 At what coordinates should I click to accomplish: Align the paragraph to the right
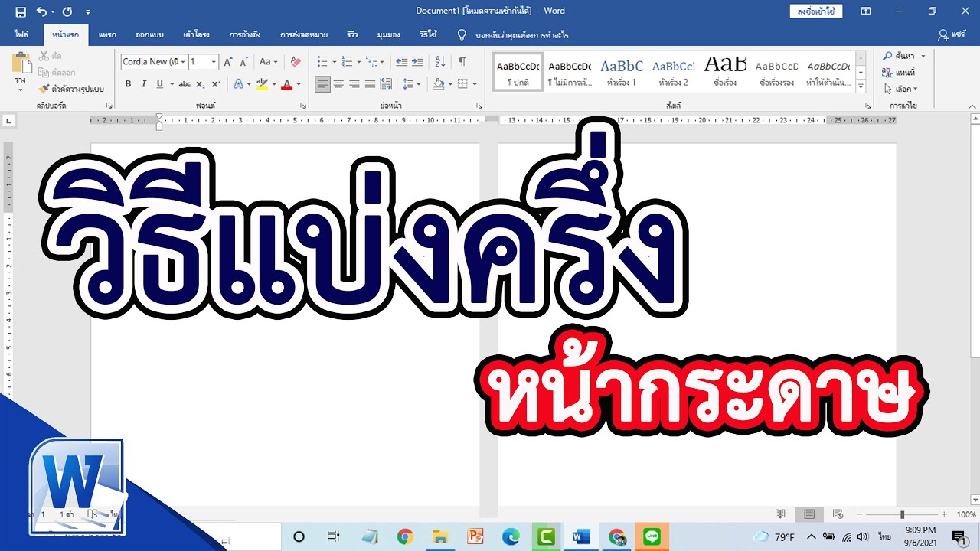tap(354, 84)
